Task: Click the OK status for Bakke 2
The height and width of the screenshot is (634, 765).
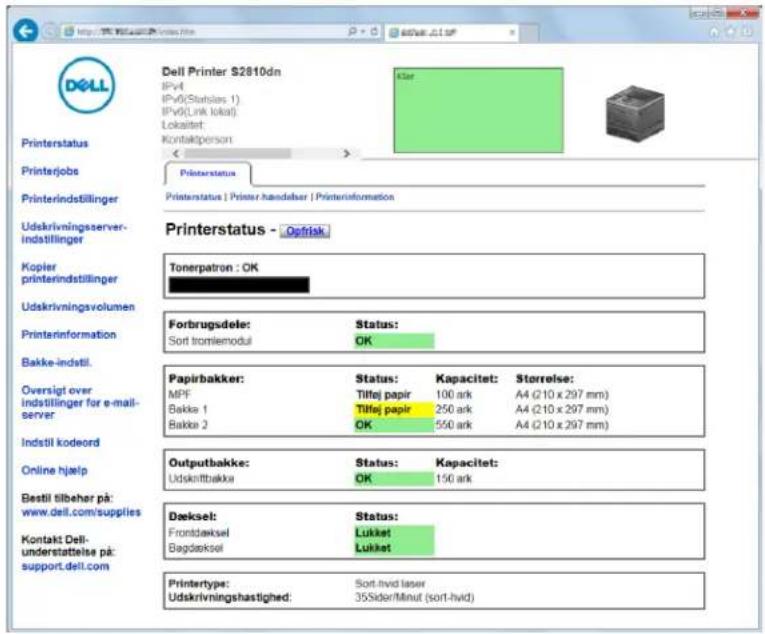Action: pyautogui.click(x=394, y=425)
